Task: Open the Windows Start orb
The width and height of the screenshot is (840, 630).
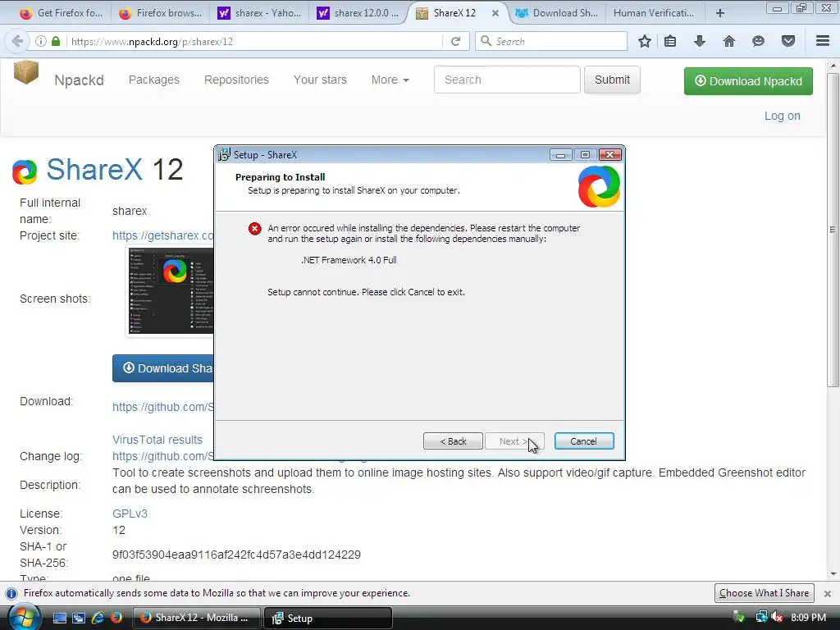Action: coord(24,617)
